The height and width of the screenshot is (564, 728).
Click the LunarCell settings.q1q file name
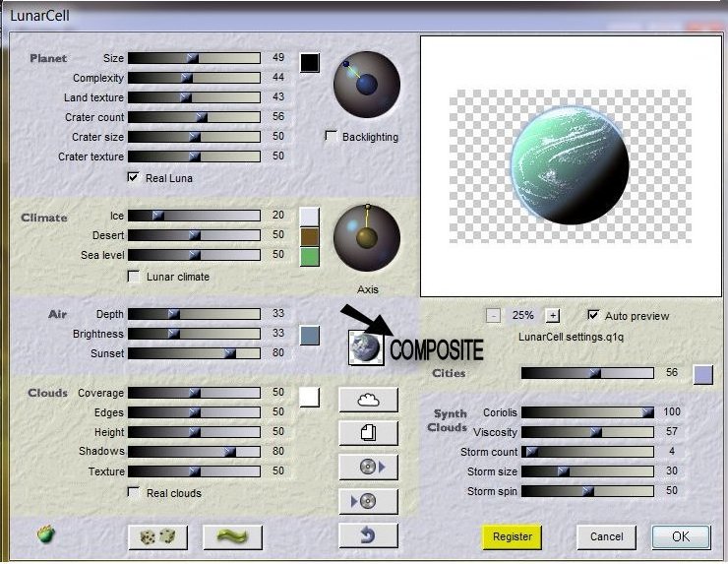[571, 337]
